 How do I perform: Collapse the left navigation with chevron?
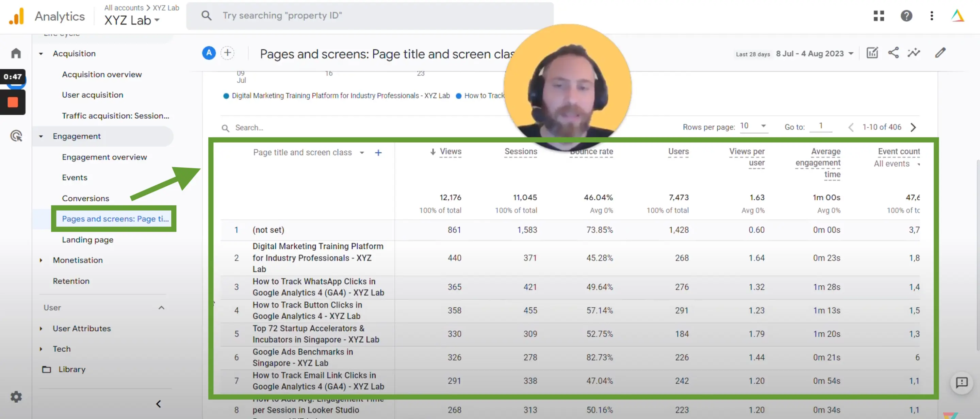click(159, 404)
